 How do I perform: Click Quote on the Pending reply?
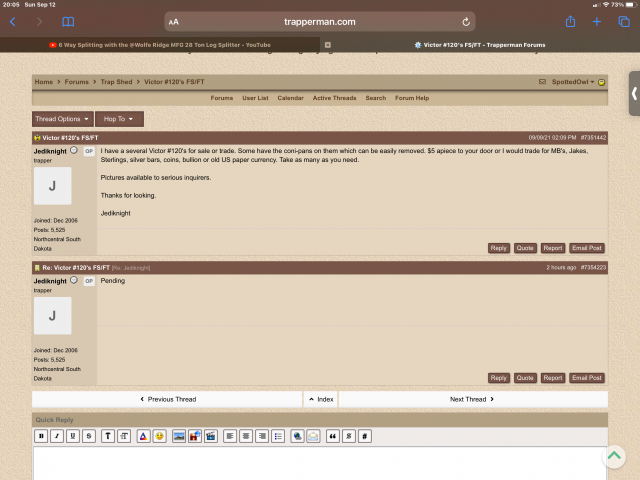tap(525, 378)
